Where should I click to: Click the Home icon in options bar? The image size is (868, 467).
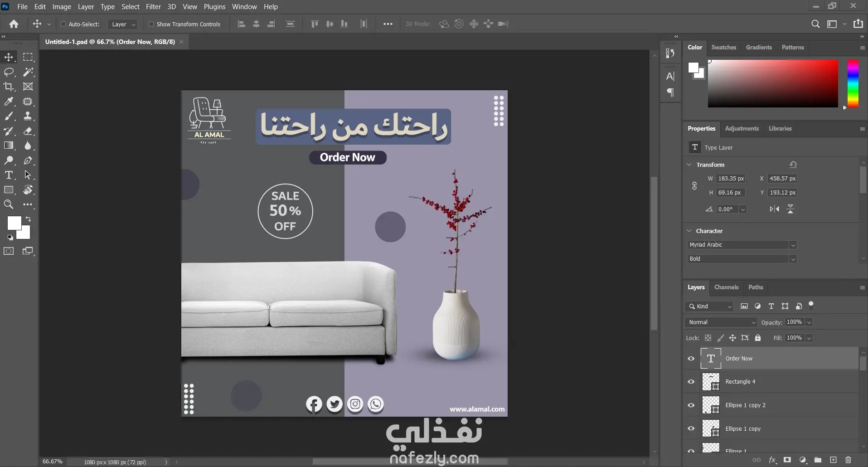[14, 24]
